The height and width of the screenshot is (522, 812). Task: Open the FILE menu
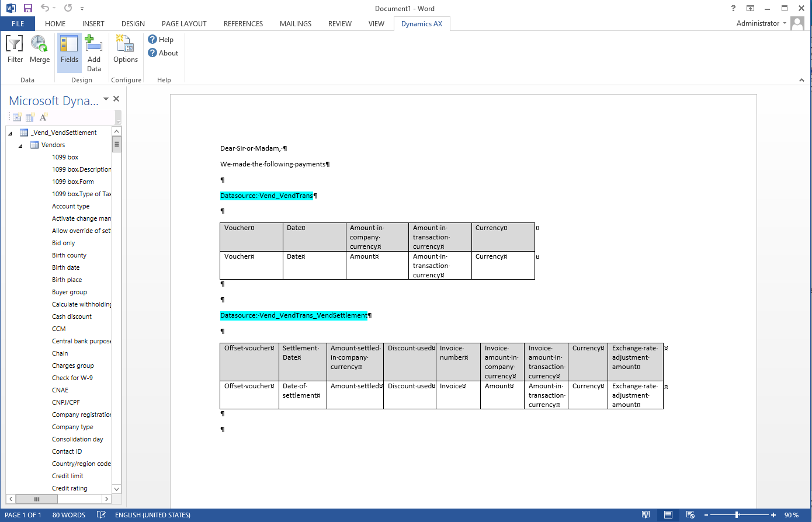click(x=18, y=24)
